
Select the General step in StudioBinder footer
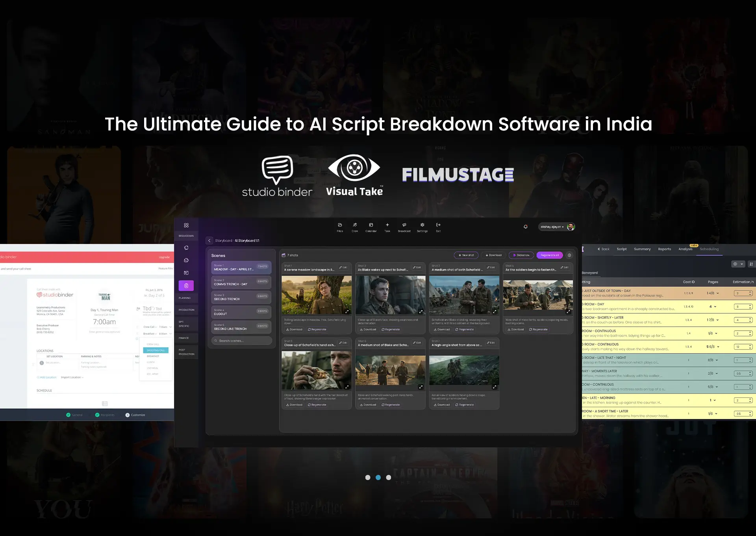74,415
